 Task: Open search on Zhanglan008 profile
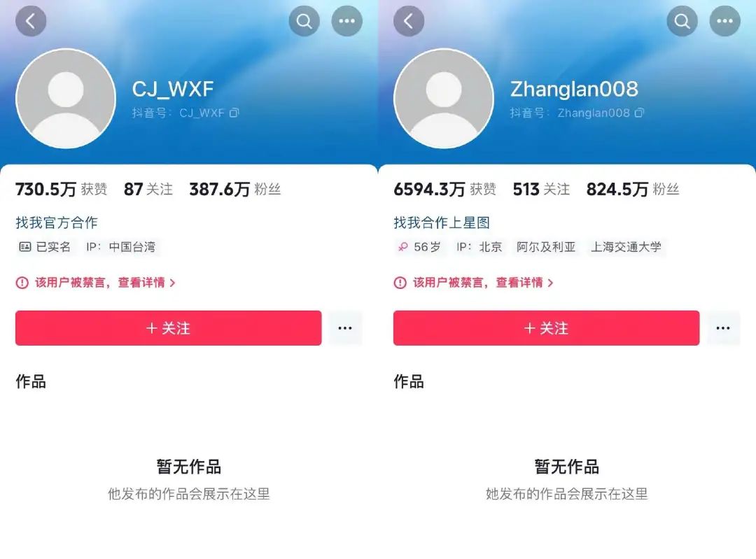coord(682,21)
